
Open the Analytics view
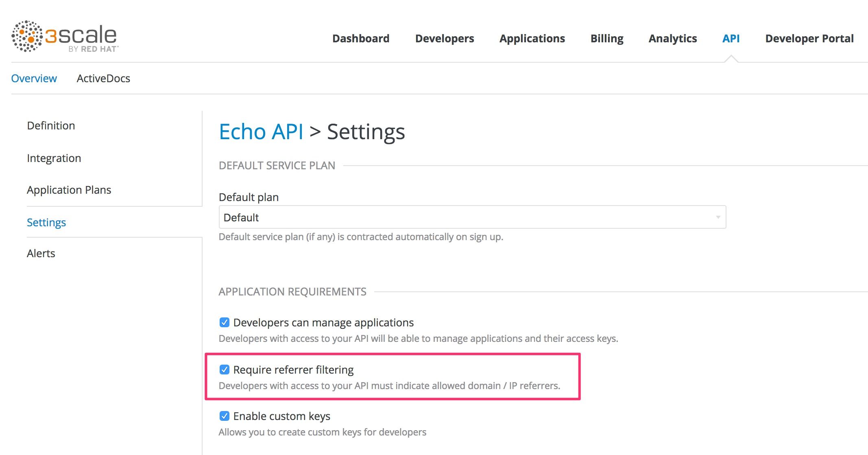672,38
